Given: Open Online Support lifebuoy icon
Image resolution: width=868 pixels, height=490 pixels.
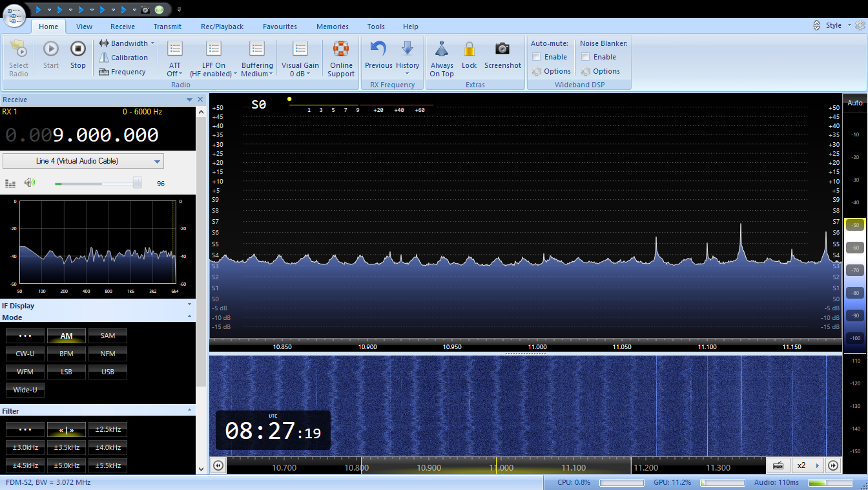Looking at the screenshot, I should [341, 50].
